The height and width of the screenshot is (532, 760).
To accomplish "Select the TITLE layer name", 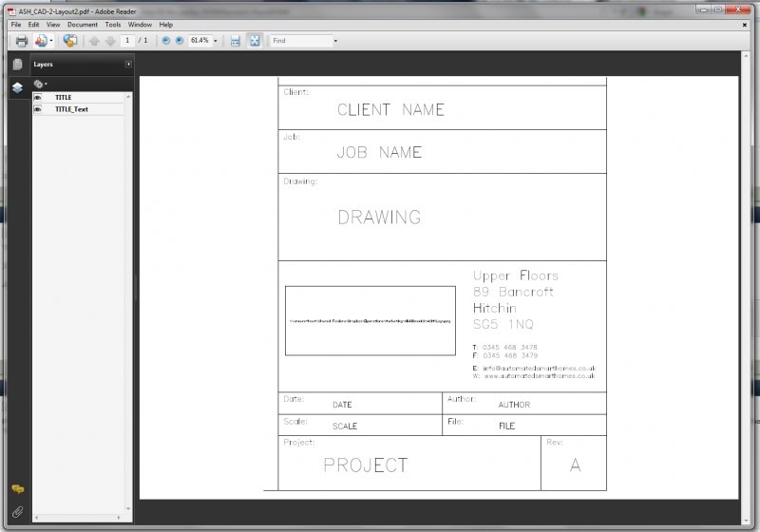I will coord(64,98).
